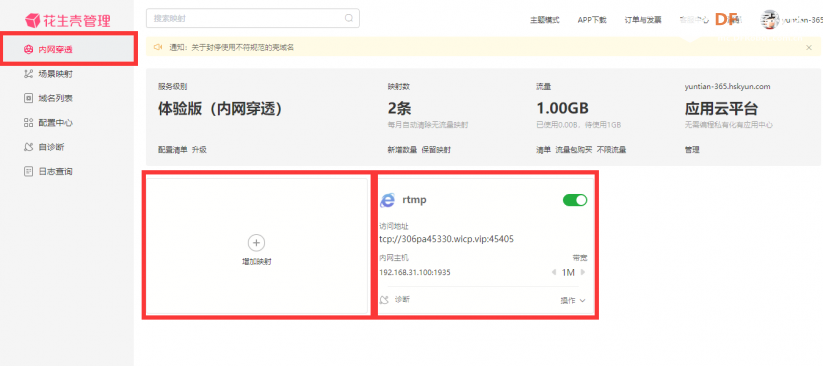Click the 不限流量 link
This screenshot has width=823, height=366.
point(611,150)
